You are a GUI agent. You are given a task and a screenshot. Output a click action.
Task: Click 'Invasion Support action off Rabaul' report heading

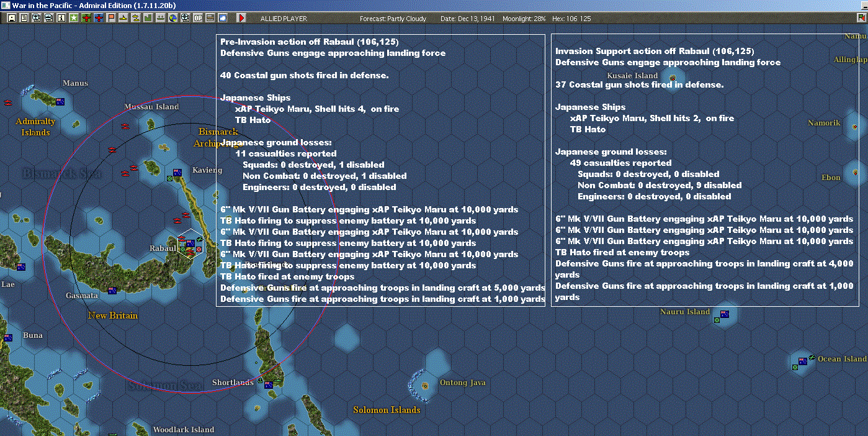pos(655,51)
